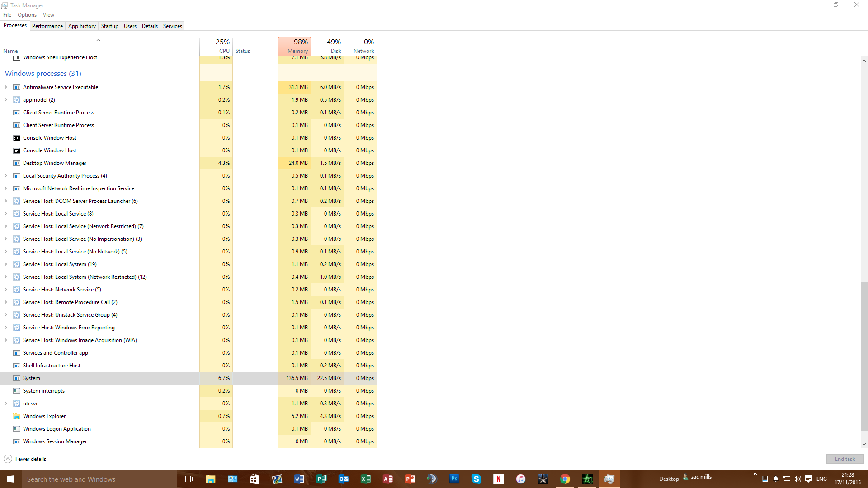
Task: Open Netflix from the taskbar
Action: click(x=498, y=479)
